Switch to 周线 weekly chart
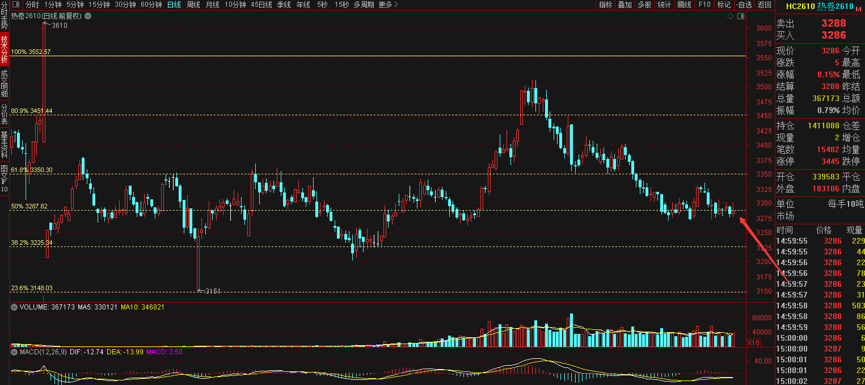The height and width of the screenshot is (385, 865). point(193,4)
